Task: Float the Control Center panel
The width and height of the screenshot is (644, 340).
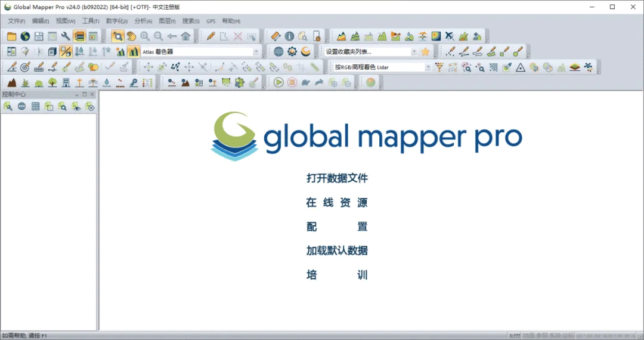Action: point(85,94)
